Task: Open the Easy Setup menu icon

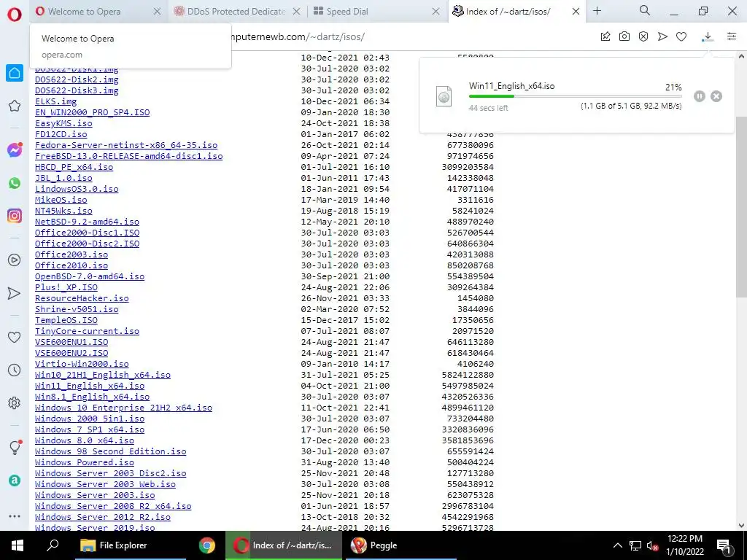Action: click(x=732, y=36)
